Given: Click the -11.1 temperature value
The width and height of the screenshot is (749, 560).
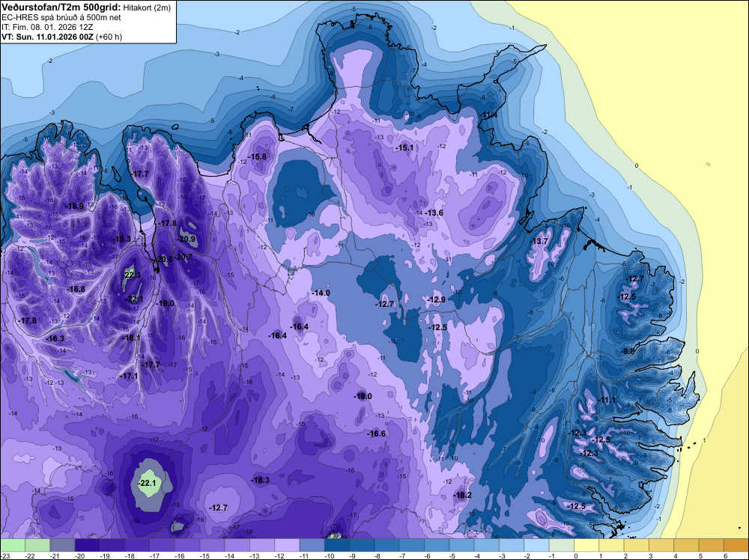Looking at the screenshot, I should tap(607, 400).
